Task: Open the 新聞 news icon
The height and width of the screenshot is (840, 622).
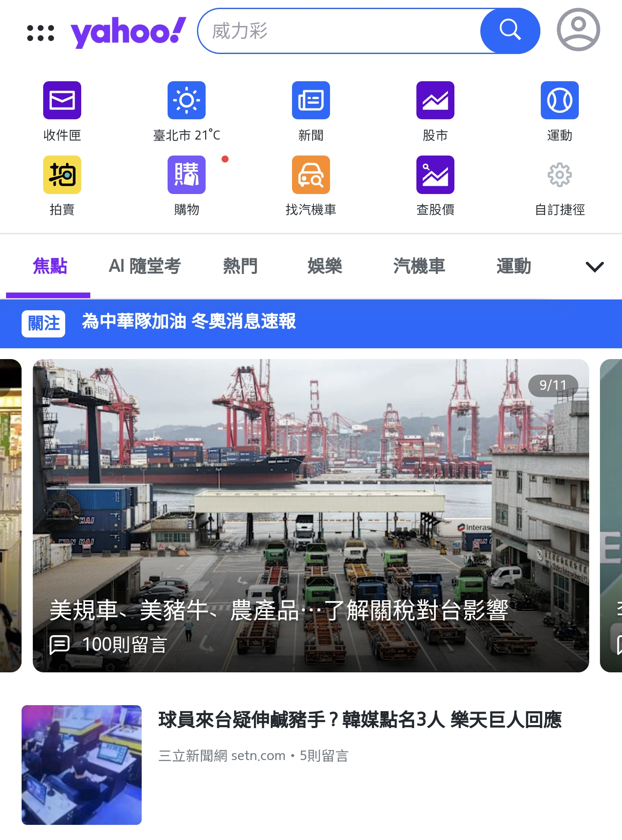Action: [311, 100]
